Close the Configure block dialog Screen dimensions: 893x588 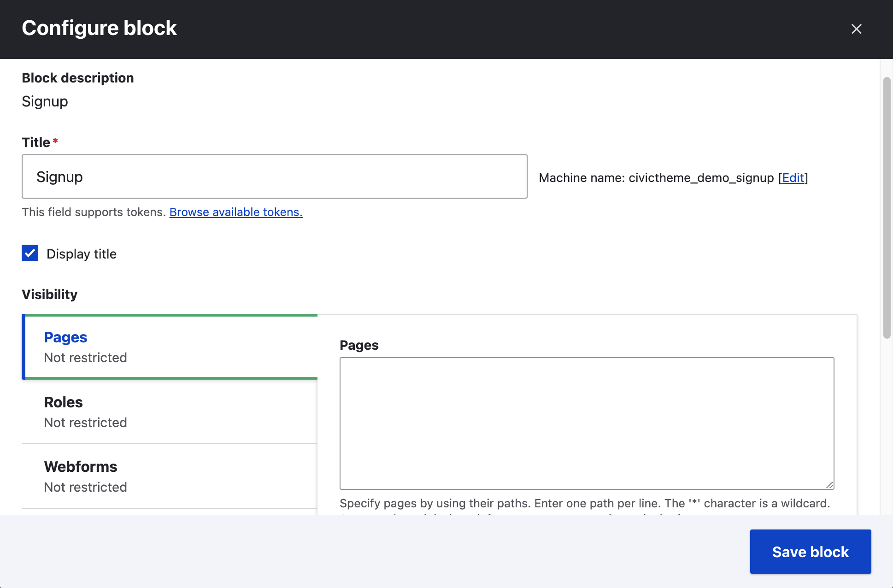coord(856,29)
